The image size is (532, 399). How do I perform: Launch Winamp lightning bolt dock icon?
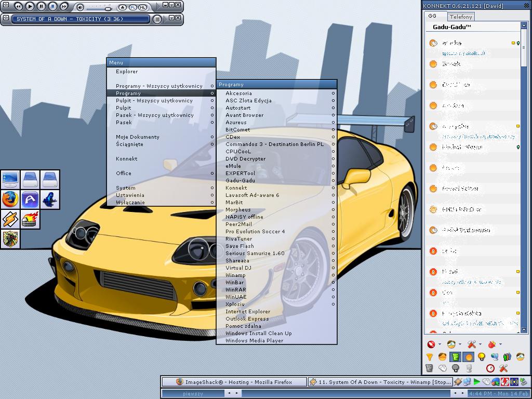(x=10, y=219)
